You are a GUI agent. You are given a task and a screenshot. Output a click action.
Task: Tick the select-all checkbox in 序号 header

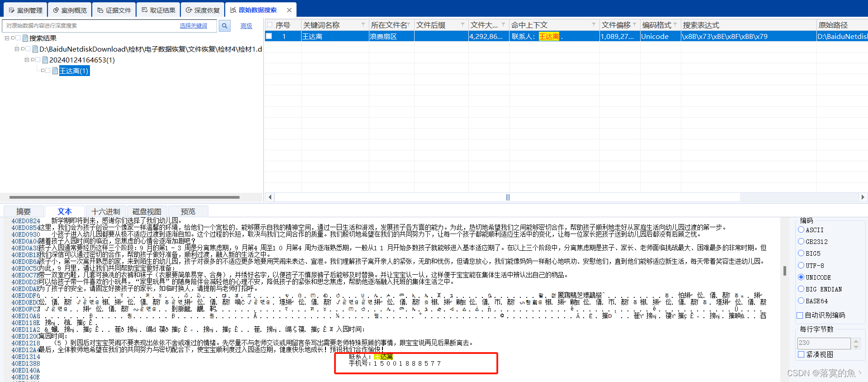pos(270,25)
